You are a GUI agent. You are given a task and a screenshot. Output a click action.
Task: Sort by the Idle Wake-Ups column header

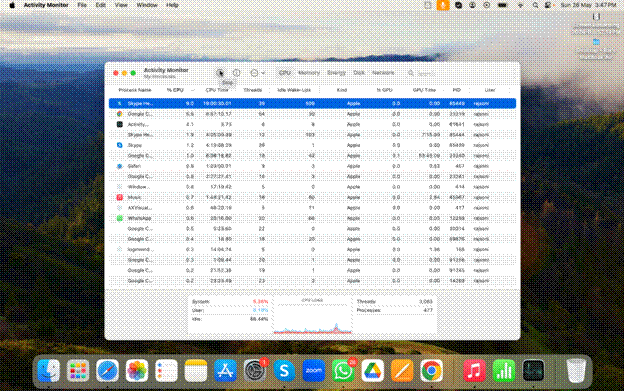pyautogui.click(x=294, y=90)
